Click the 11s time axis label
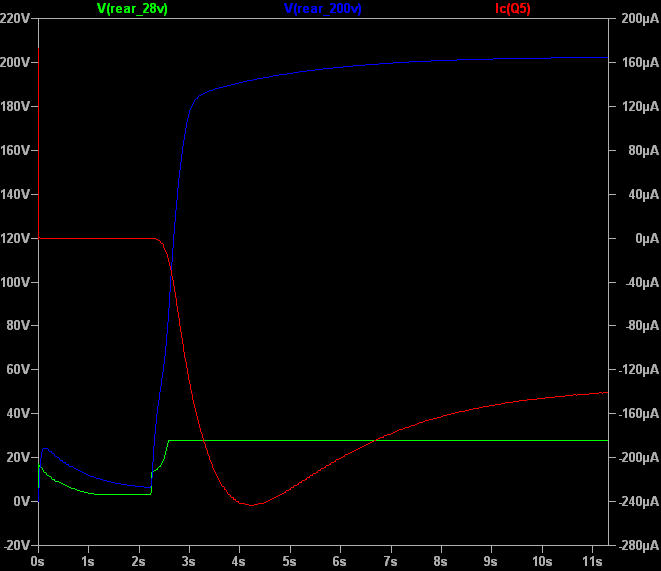Viewport: 661px width, 571px height. [592, 561]
